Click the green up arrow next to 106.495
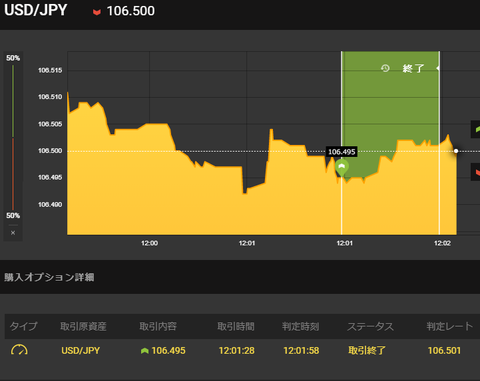The width and height of the screenshot is (480, 381). [145, 351]
